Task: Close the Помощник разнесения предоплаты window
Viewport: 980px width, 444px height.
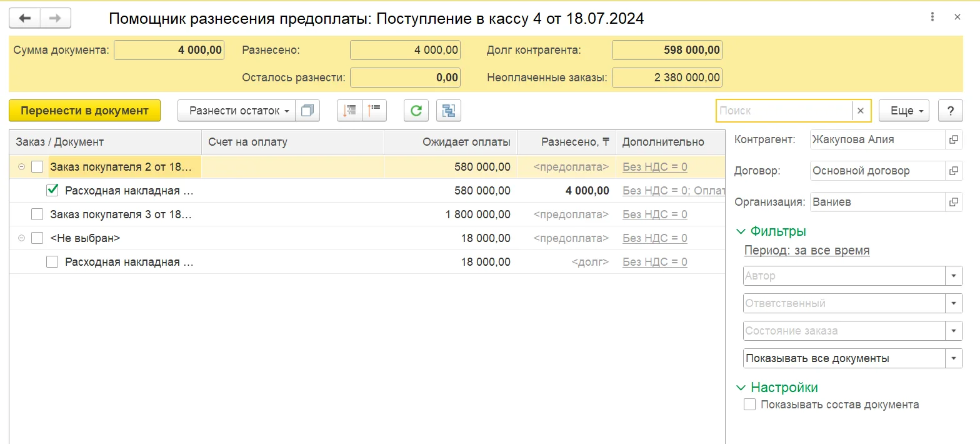Action: point(957,18)
